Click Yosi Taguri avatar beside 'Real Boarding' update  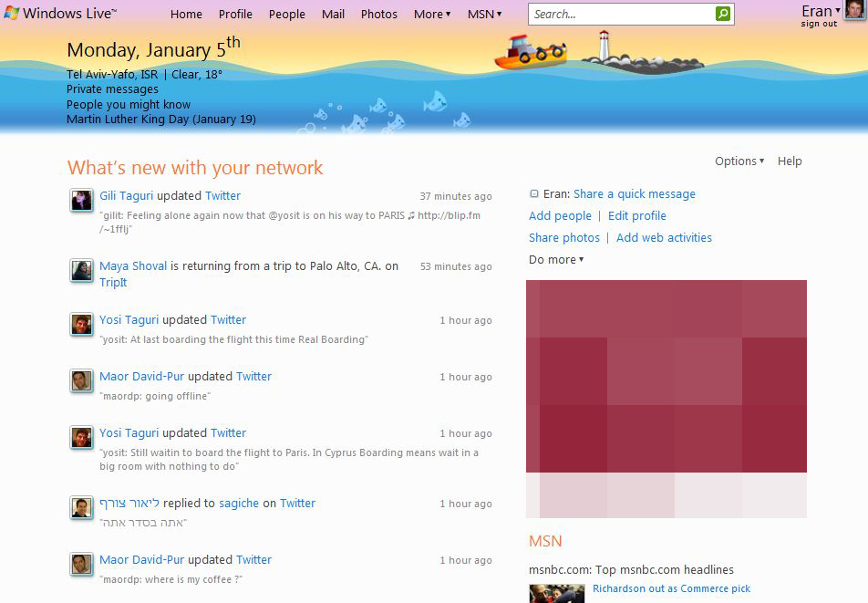(81, 324)
